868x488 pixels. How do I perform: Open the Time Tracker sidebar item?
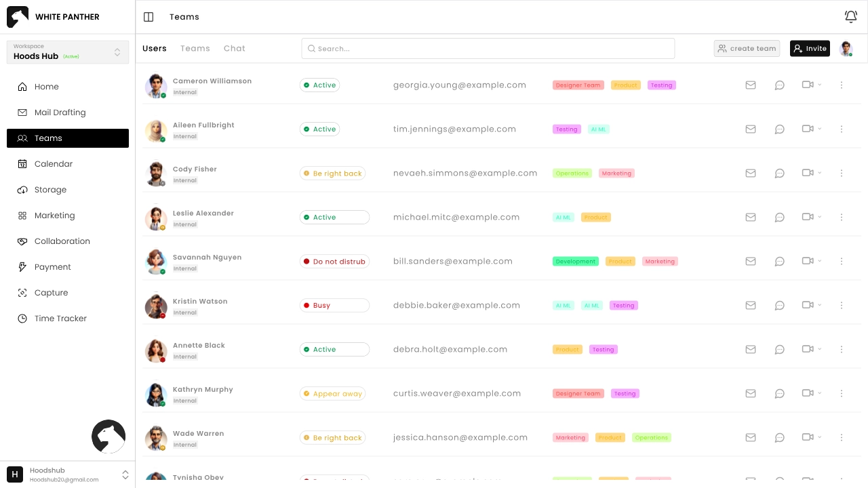(x=60, y=319)
